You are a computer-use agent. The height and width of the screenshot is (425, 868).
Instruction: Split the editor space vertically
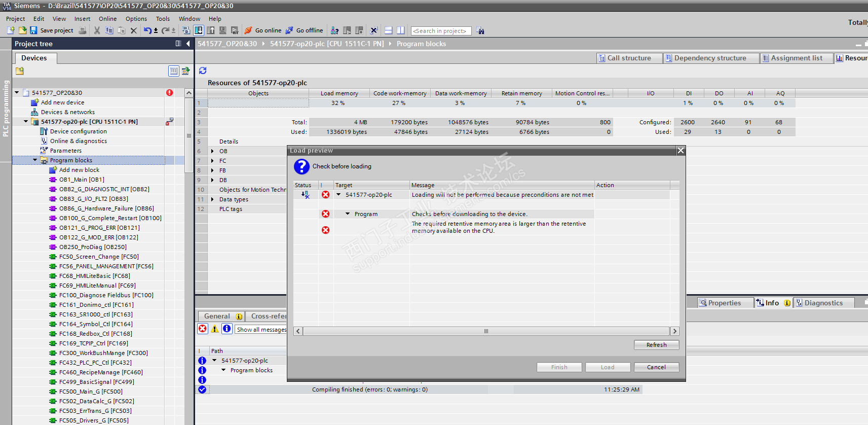(401, 30)
